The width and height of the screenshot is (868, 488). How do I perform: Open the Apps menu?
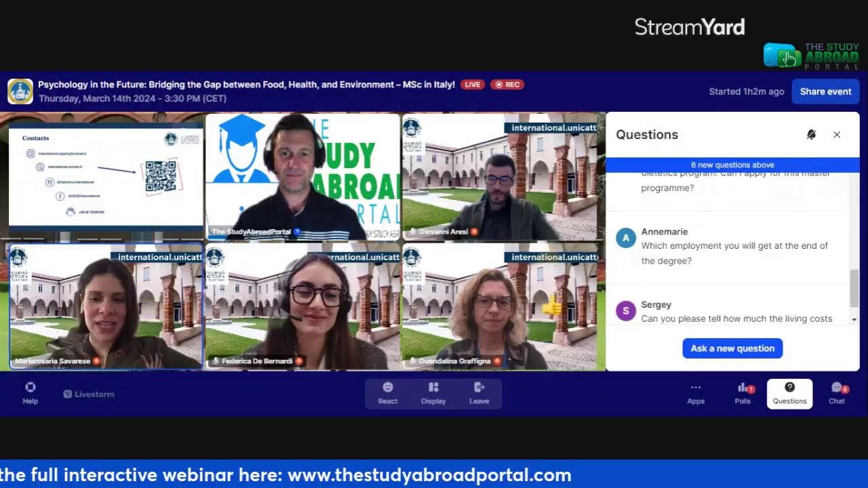tap(696, 393)
